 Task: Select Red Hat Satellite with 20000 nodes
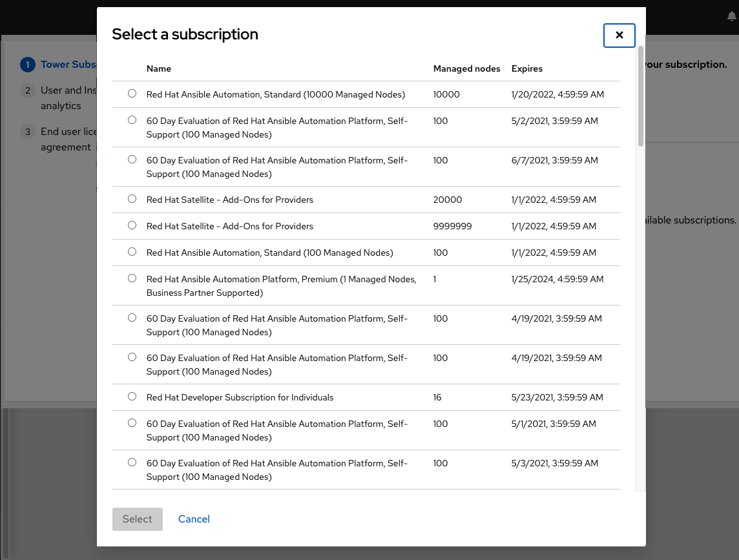(132, 199)
